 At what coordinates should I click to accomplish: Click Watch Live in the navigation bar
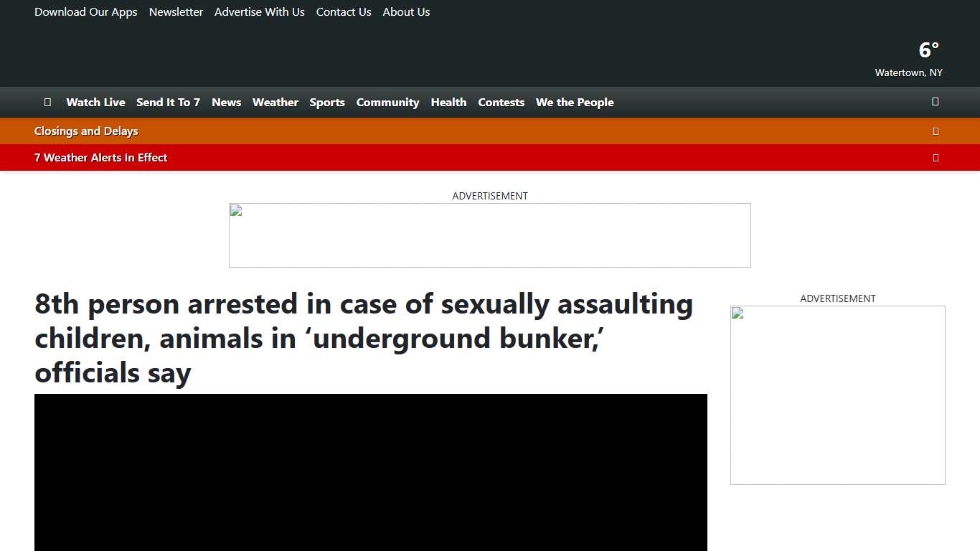(95, 102)
